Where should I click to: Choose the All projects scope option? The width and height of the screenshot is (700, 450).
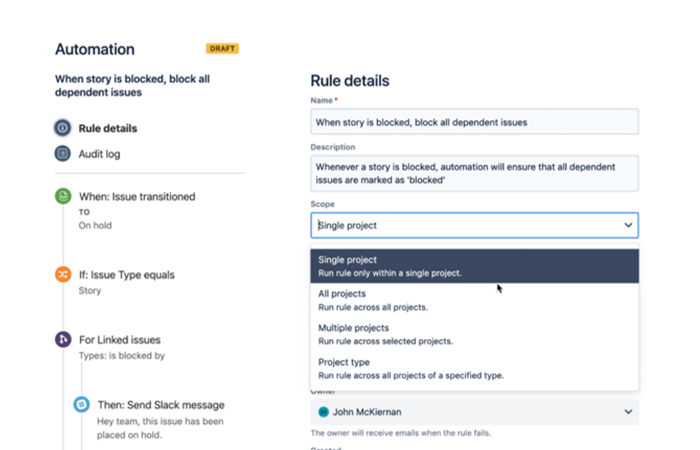(474, 300)
